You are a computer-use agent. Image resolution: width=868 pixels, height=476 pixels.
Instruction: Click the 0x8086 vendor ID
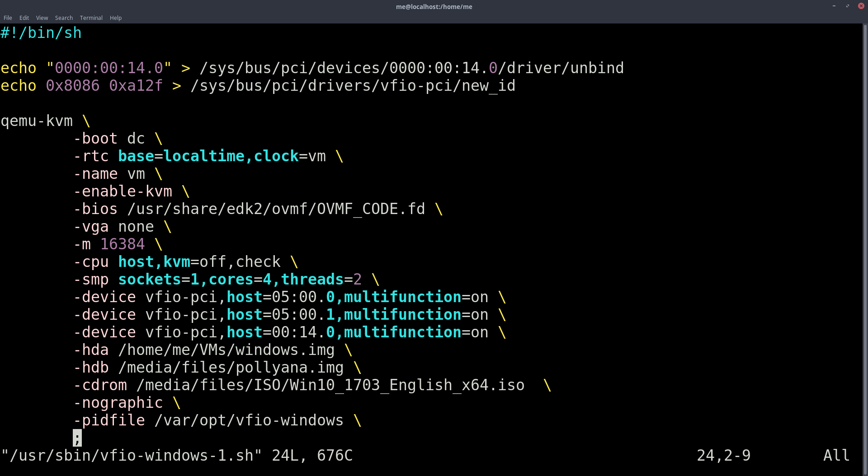click(72, 86)
